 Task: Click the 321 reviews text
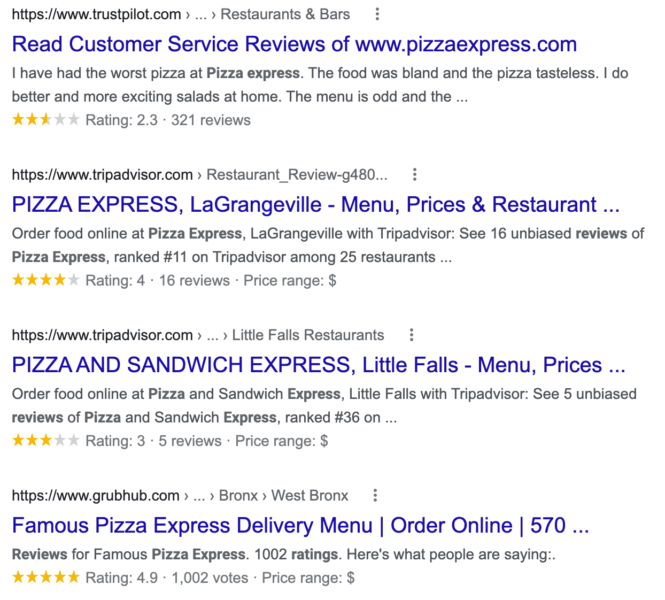coord(211,120)
